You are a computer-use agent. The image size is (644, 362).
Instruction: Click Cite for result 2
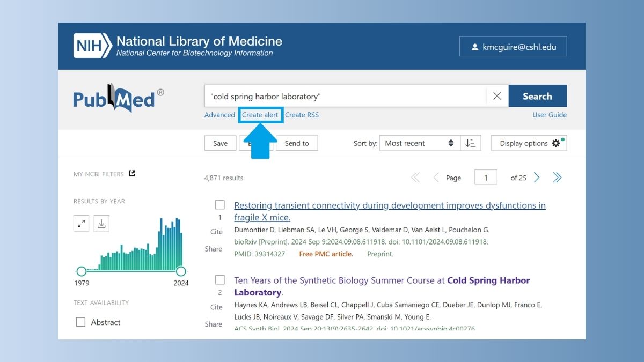coord(216,307)
